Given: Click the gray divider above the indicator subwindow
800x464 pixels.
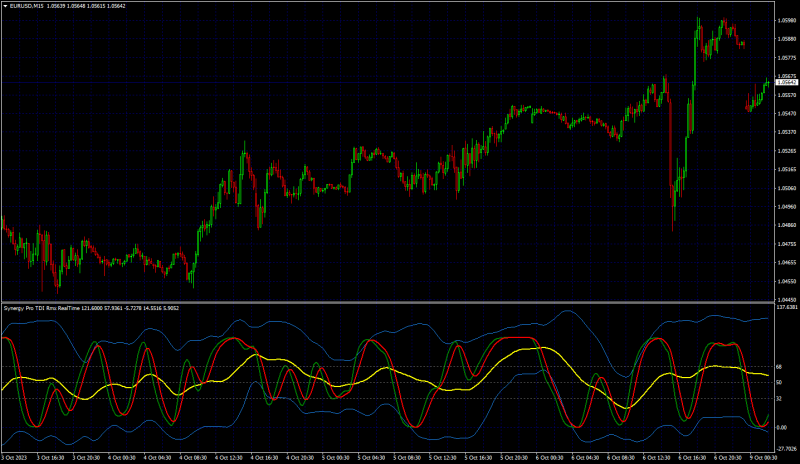Looking at the screenshot, I should pyautogui.click(x=388, y=303).
